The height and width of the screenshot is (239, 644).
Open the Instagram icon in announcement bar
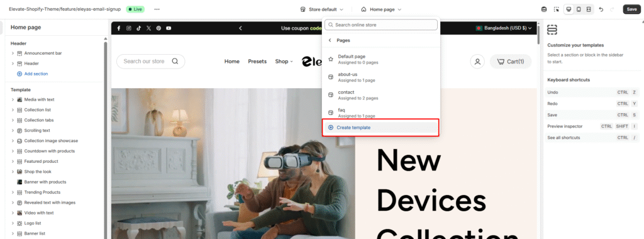pyautogui.click(x=128, y=28)
